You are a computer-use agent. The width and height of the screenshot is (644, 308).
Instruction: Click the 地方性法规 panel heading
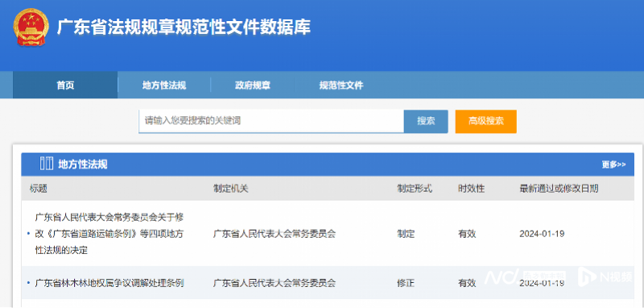click(83, 164)
